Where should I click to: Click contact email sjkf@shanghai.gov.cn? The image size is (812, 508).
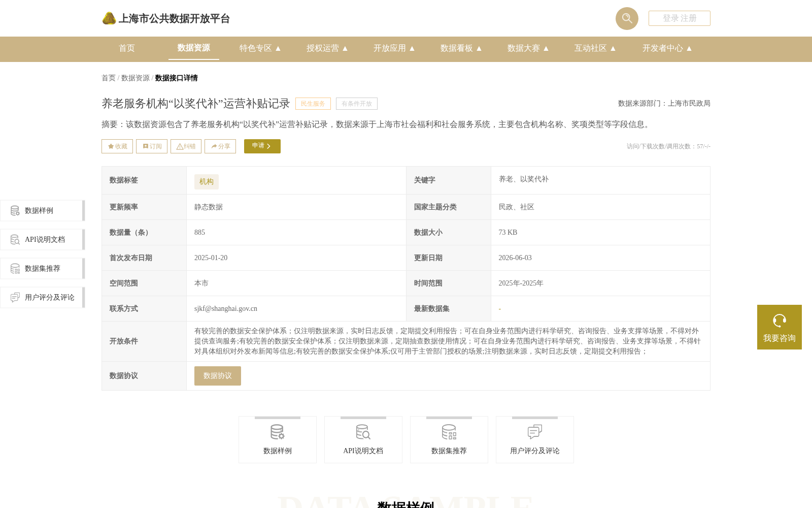coord(226,309)
